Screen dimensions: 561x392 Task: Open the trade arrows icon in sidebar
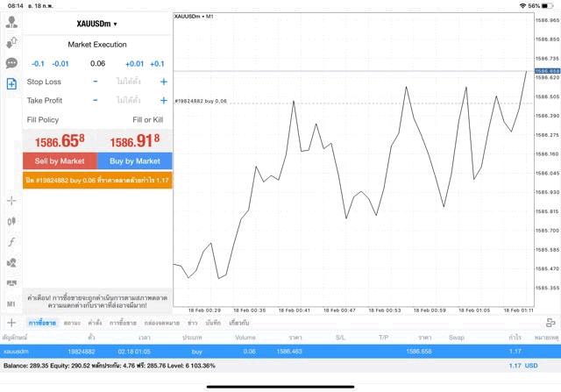(x=11, y=43)
